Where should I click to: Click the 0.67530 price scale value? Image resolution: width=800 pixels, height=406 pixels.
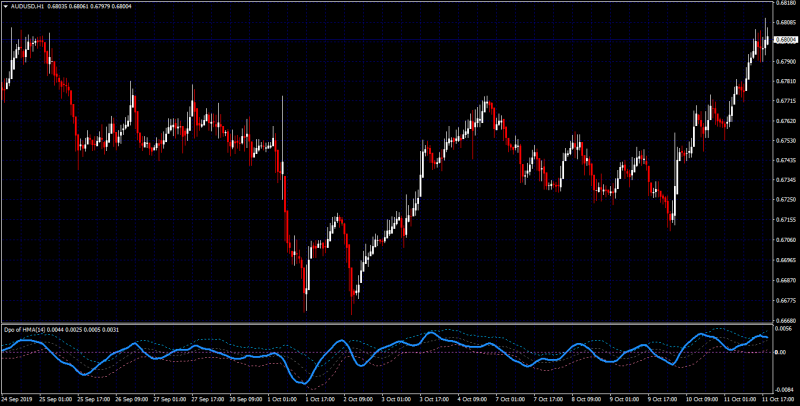click(x=786, y=141)
